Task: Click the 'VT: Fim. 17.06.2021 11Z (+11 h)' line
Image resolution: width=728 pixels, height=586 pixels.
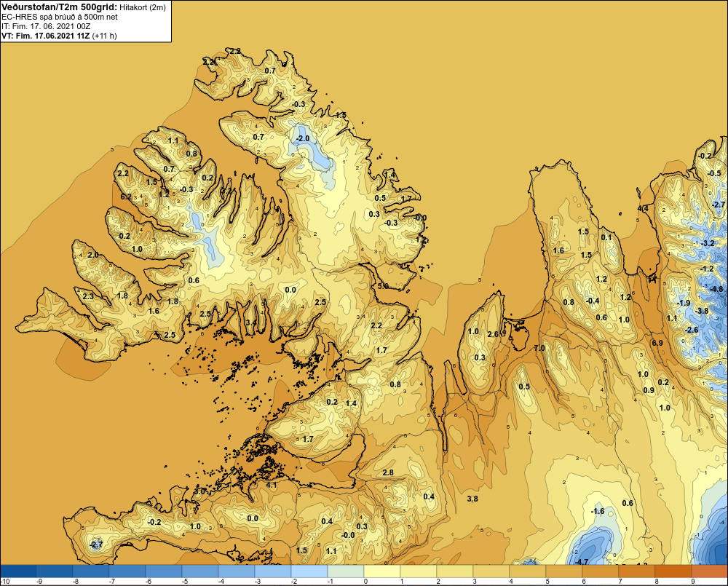Action: coord(59,36)
